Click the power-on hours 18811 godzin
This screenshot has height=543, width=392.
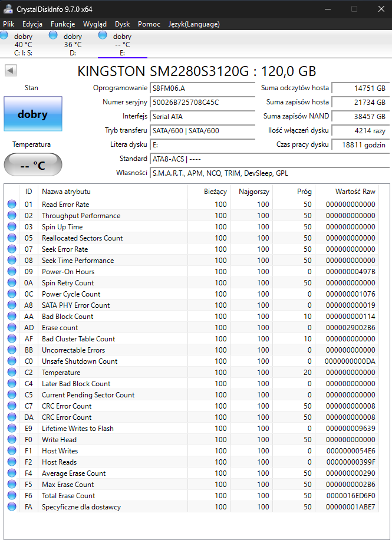pyautogui.click(x=361, y=145)
